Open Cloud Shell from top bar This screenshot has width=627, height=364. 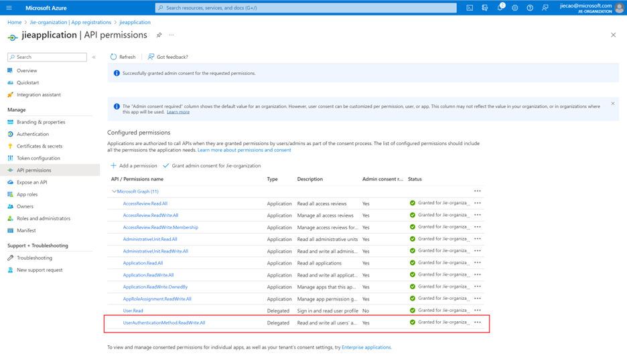click(x=470, y=7)
